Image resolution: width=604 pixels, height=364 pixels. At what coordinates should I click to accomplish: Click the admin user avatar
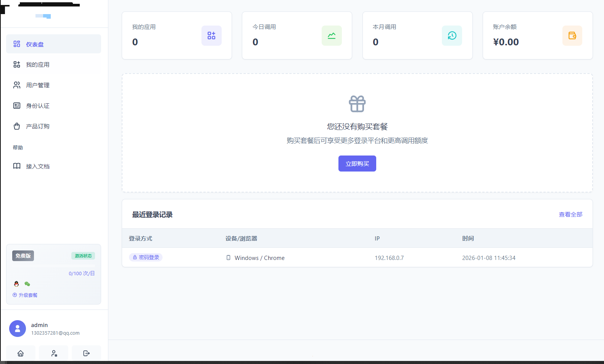(x=18, y=329)
